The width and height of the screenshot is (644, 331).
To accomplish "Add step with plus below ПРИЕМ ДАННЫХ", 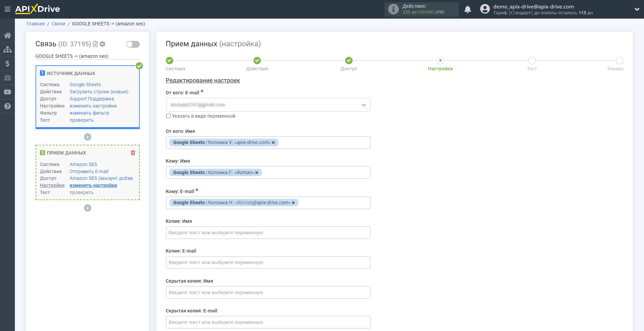I will click(x=88, y=208).
